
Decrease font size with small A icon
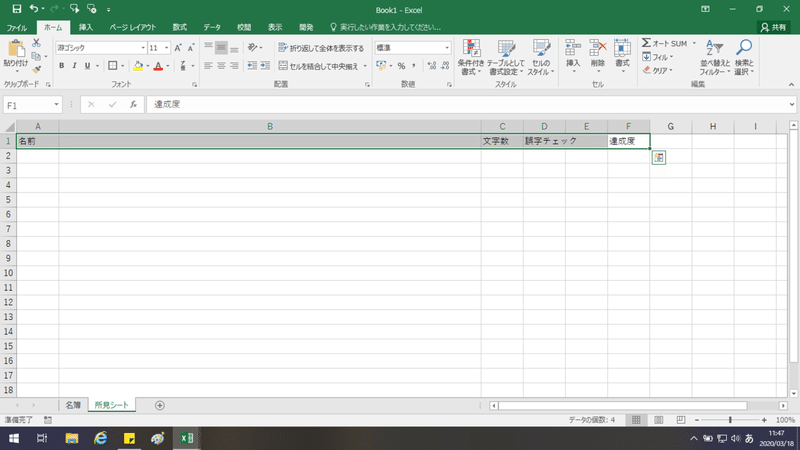(191, 48)
